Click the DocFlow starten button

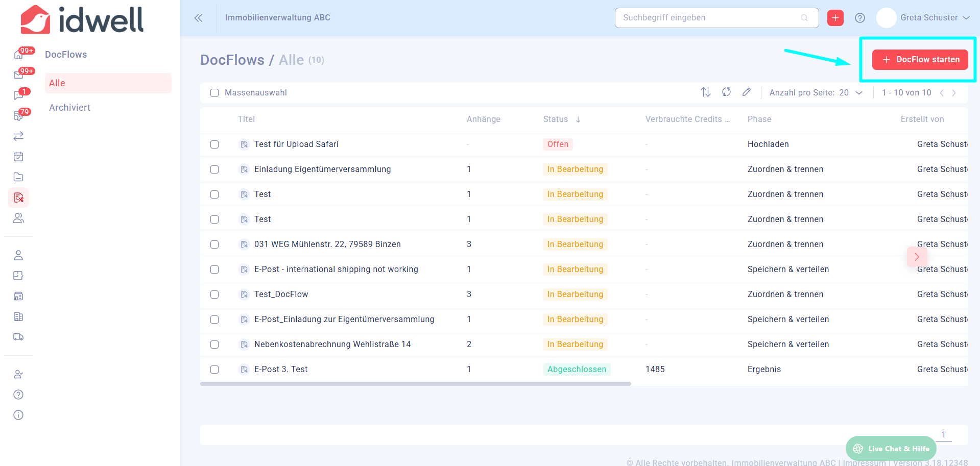(920, 60)
